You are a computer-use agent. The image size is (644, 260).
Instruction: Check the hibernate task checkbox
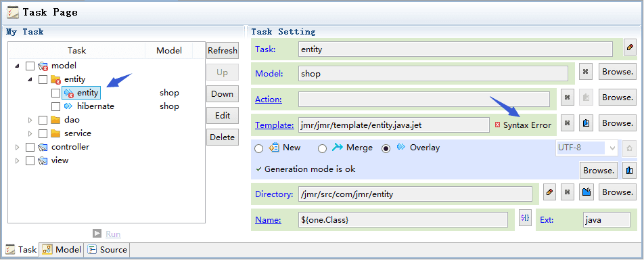point(56,106)
